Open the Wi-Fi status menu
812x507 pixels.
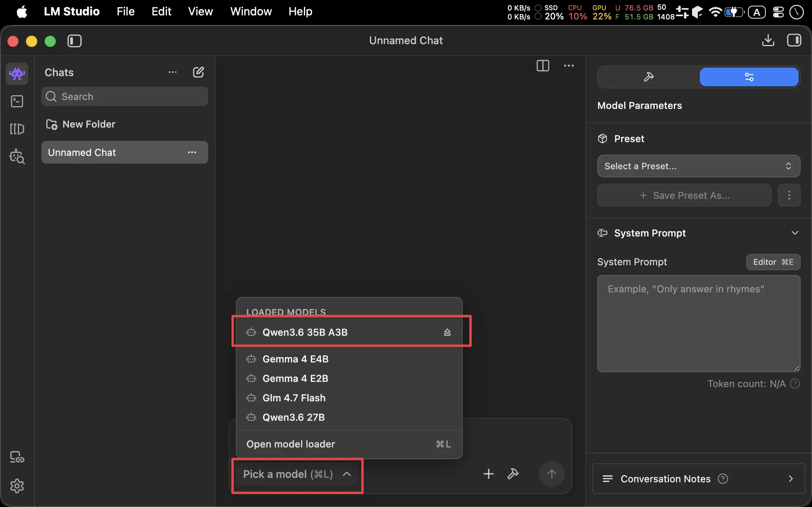[x=715, y=12]
